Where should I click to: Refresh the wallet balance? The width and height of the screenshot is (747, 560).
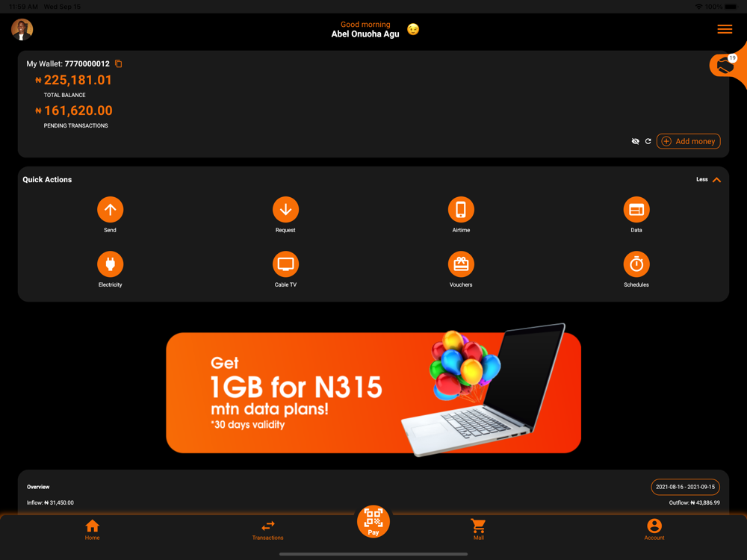(648, 141)
